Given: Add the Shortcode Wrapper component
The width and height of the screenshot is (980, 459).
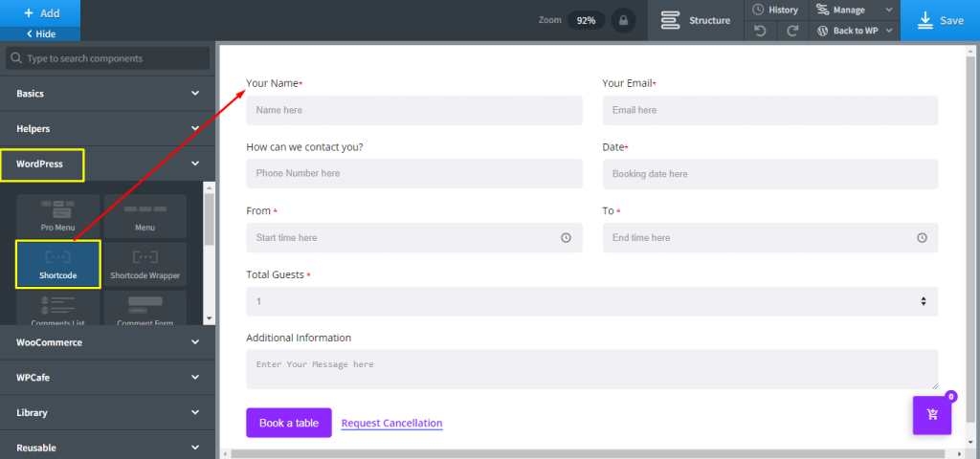Looking at the screenshot, I should [145, 264].
